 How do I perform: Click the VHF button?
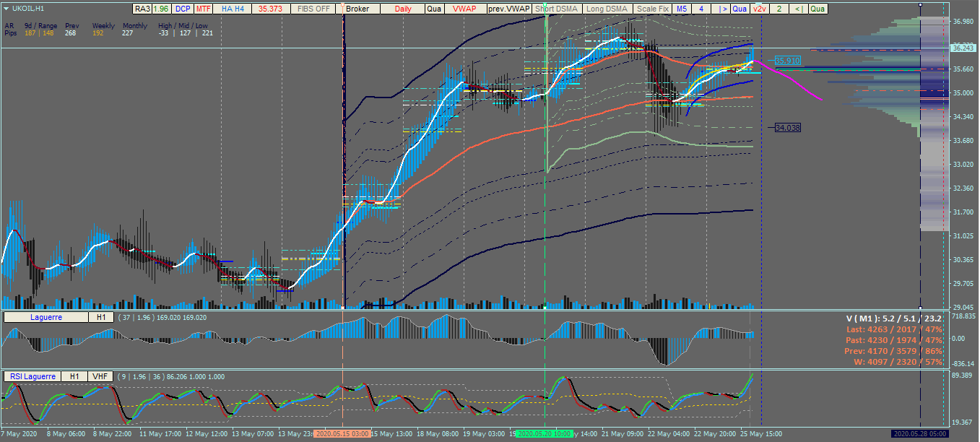tap(99, 376)
